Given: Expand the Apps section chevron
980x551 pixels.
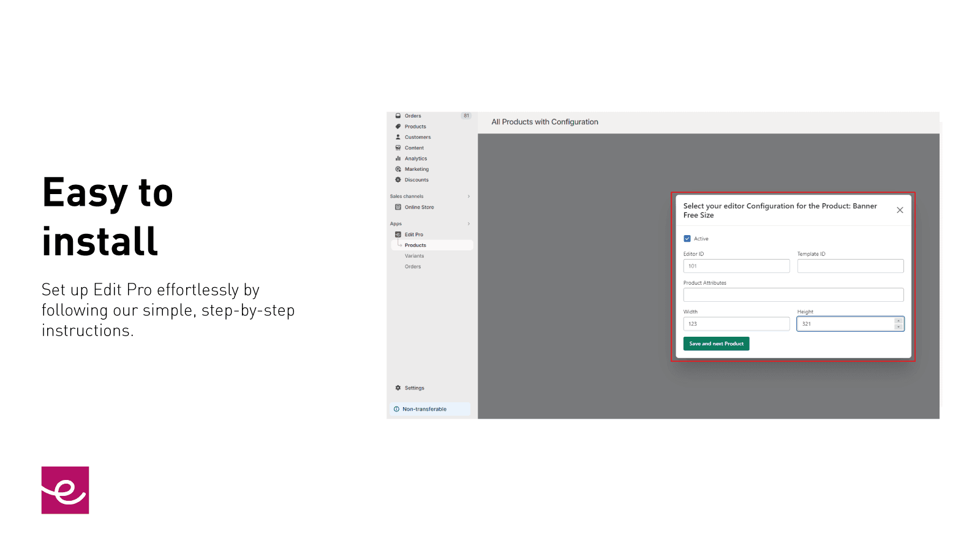Looking at the screenshot, I should (469, 223).
